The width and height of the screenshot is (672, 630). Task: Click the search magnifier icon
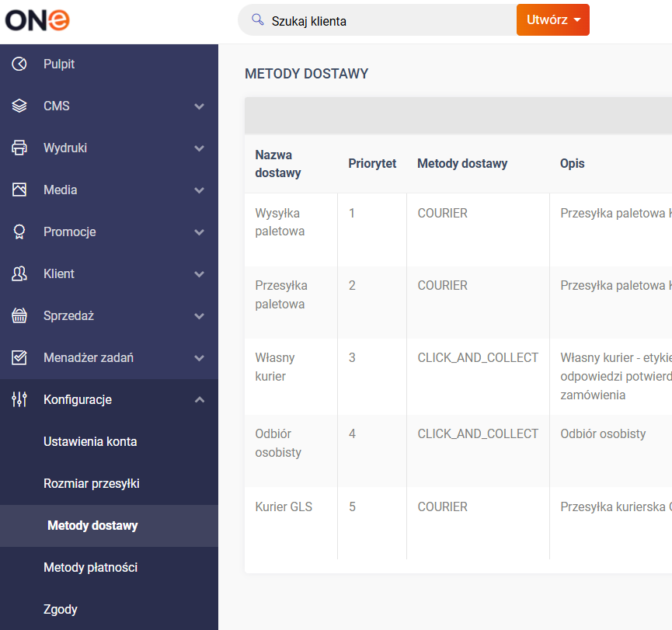pyautogui.click(x=258, y=19)
